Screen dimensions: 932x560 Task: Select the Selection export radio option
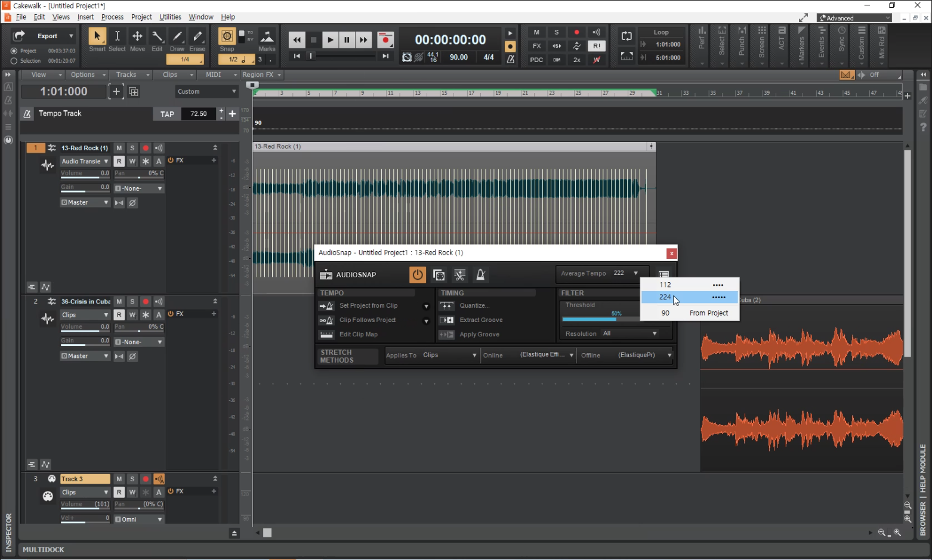[14, 61]
